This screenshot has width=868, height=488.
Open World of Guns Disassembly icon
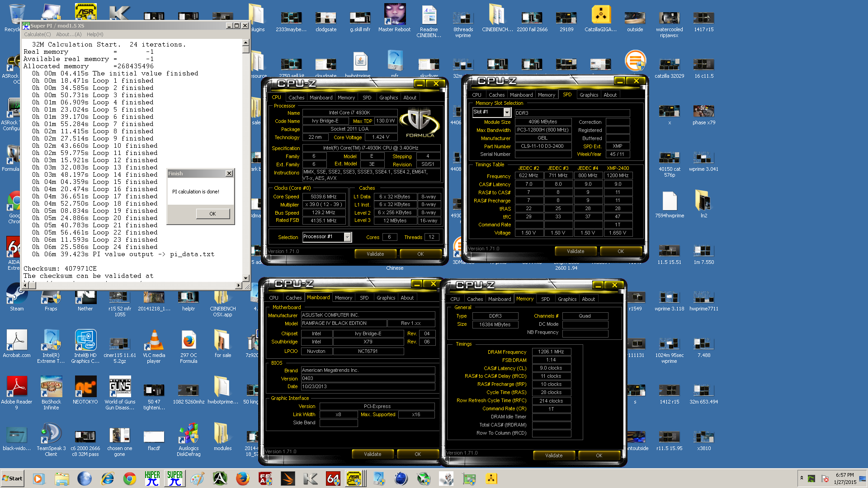click(x=120, y=393)
